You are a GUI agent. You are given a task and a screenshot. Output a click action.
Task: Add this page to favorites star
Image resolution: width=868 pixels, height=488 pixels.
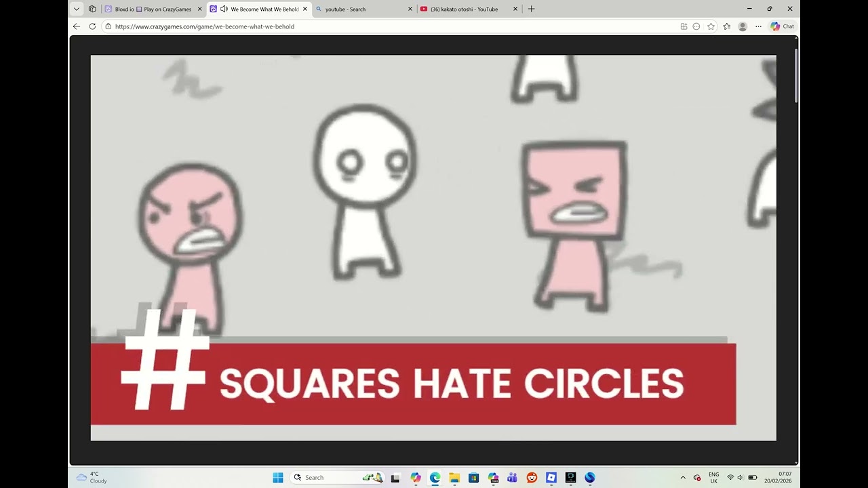pyautogui.click(x=711, y=26)
